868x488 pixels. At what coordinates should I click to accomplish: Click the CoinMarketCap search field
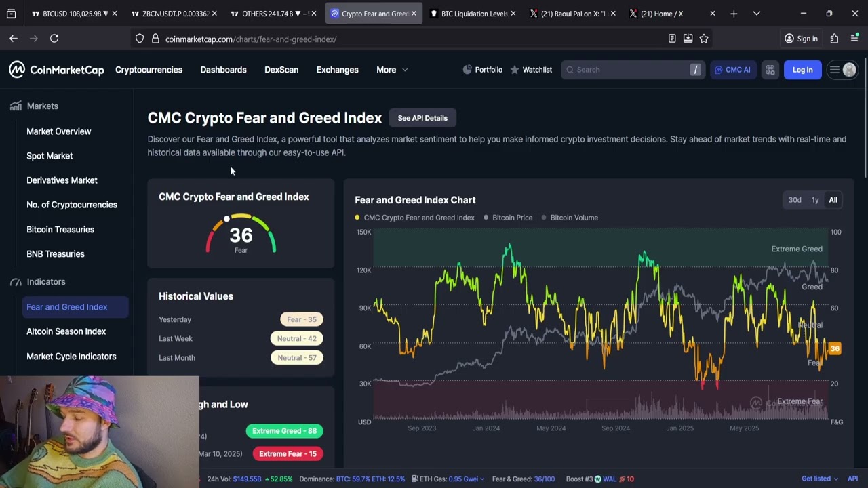click(632, 70)
